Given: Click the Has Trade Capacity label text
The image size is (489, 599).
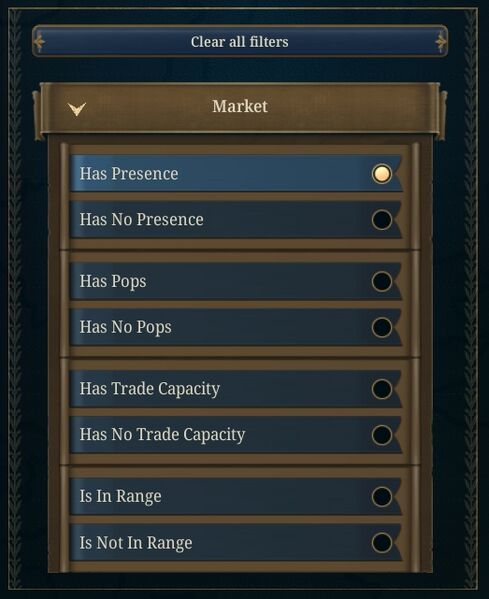Looking at the screenshot, I should 149,389.
